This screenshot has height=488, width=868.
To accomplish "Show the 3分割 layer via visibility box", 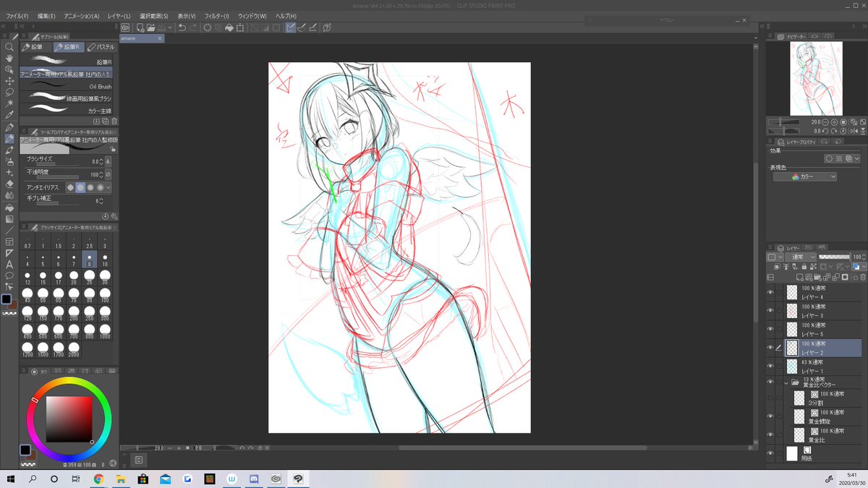I will pos(770,398).
